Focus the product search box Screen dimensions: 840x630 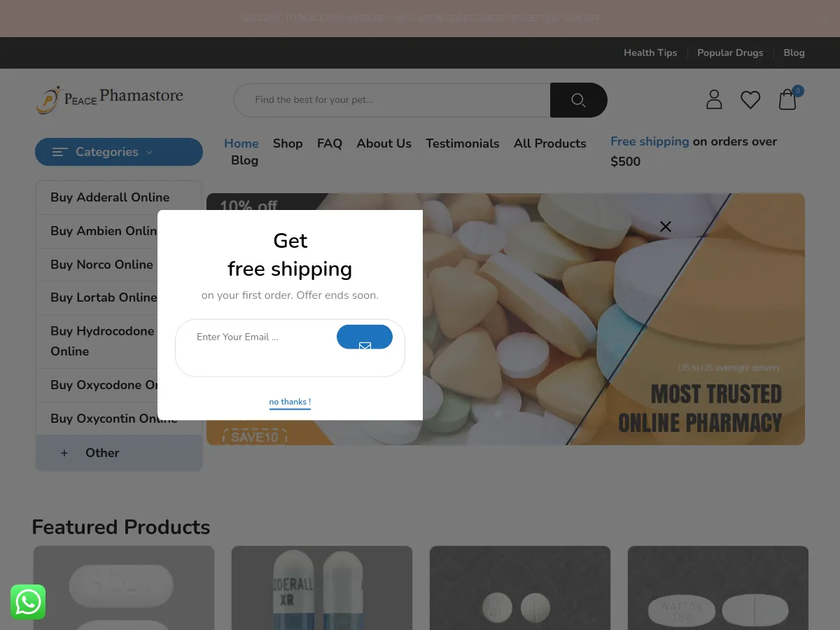pyautogui.click(x=392, y=100)
